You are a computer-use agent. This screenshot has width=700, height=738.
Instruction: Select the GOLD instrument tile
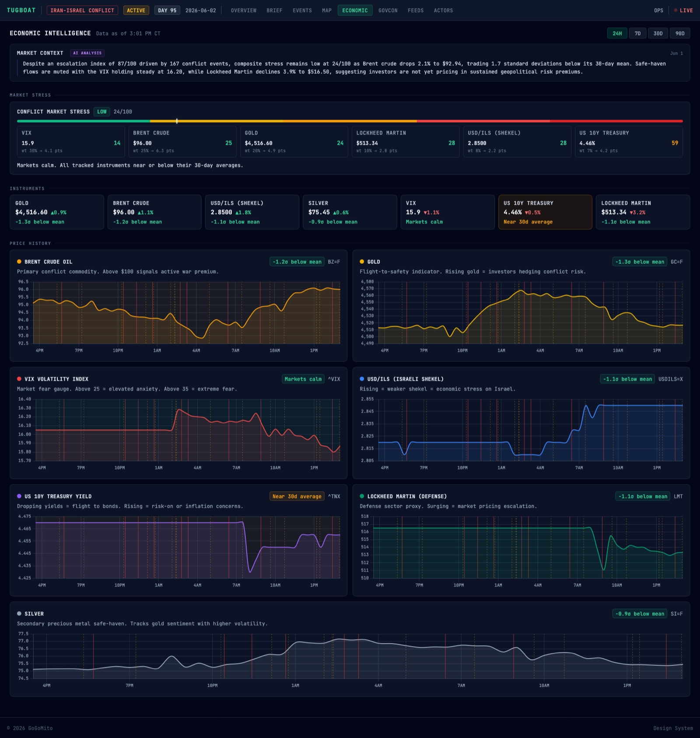[57, 212]
